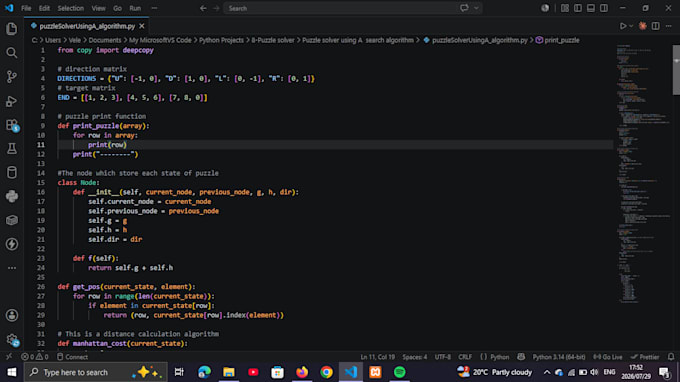The height and width of the screenshot is (382, 680).
Task: Click the code minimap overview
Action: (x=643, y=173)
